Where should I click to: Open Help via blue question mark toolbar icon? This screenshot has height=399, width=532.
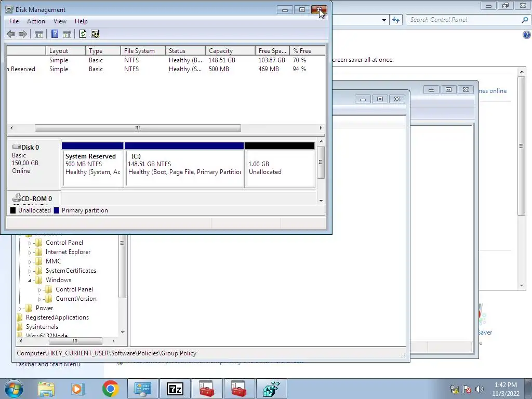[x=55, y=34]
